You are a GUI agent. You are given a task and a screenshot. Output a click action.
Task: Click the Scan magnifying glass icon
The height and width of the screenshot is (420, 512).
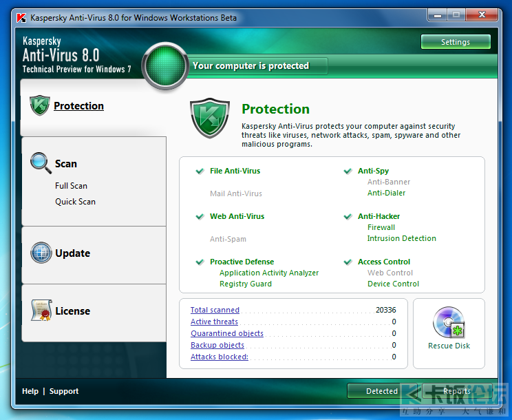[x=41, y=162]
